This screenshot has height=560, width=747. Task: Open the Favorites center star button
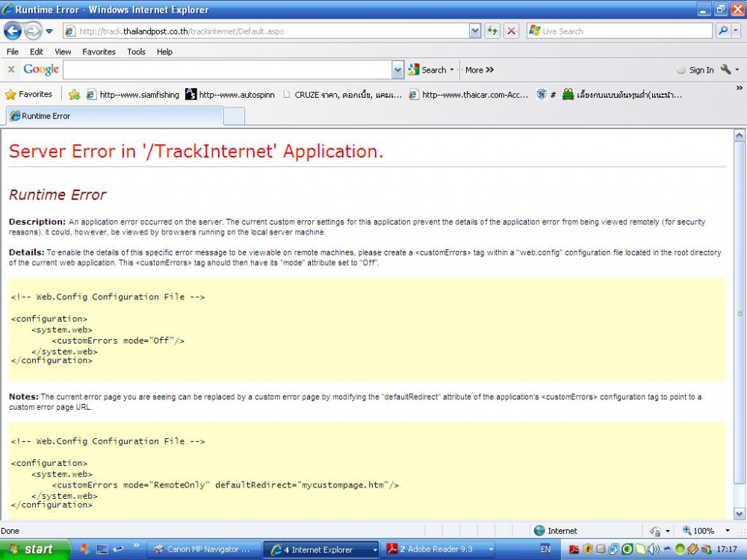coord(28,94)
